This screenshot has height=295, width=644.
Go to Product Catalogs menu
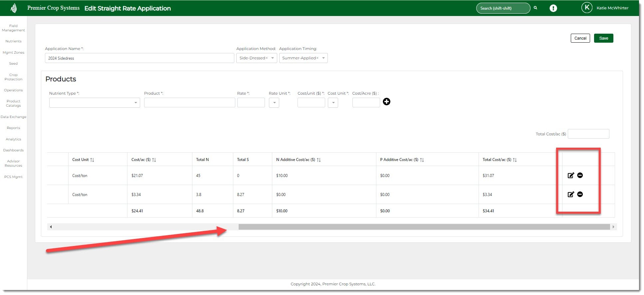[13, 103]
